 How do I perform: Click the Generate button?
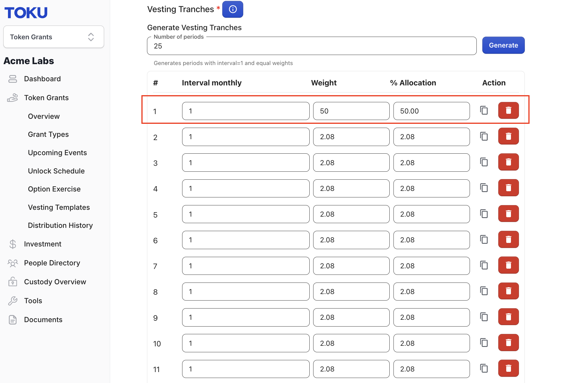503,45
